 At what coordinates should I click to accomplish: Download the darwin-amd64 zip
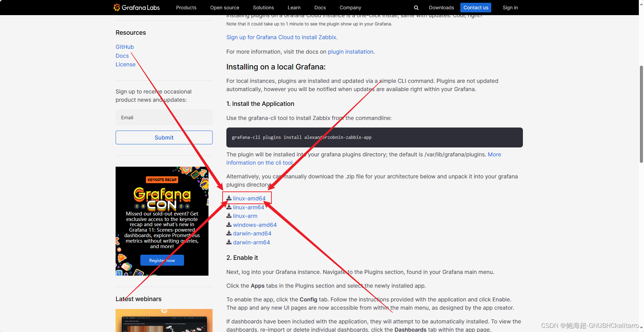click(252, 233)
